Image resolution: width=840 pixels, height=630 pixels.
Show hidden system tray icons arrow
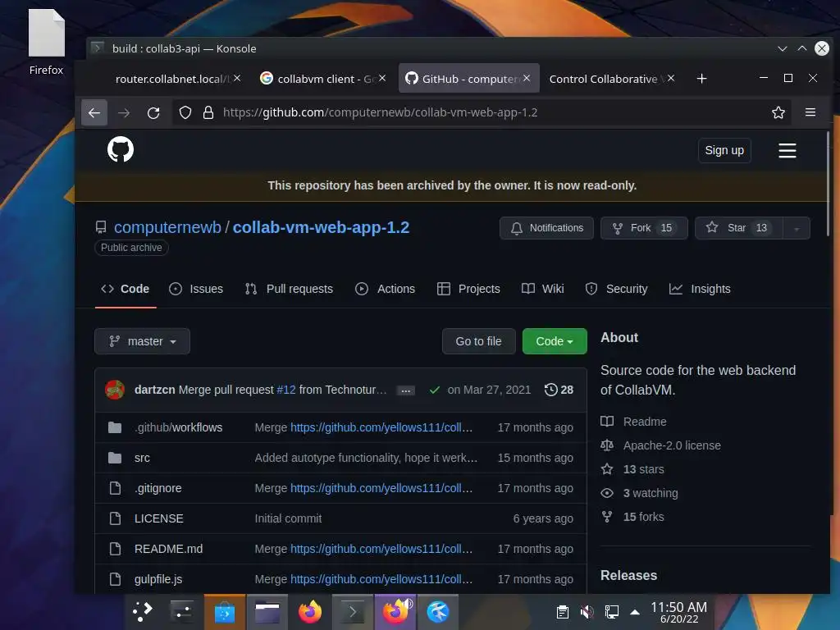(x=635, y=612)
